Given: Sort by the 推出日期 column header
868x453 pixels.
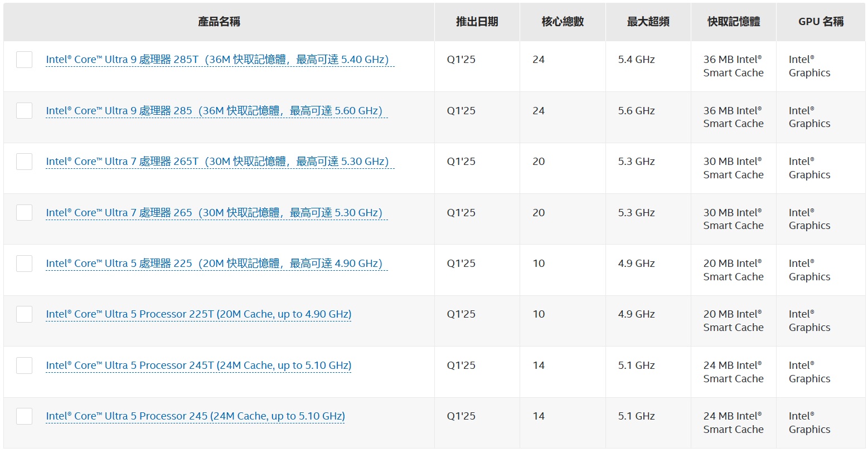Looking at the screenshot, I should (477, 22).
